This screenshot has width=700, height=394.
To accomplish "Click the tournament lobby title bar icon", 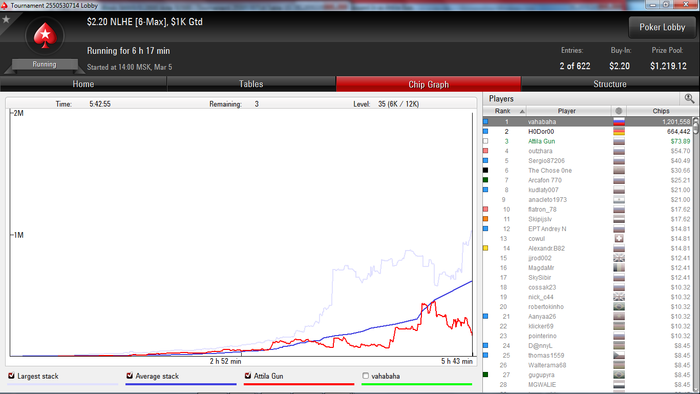I will point(4,5).
